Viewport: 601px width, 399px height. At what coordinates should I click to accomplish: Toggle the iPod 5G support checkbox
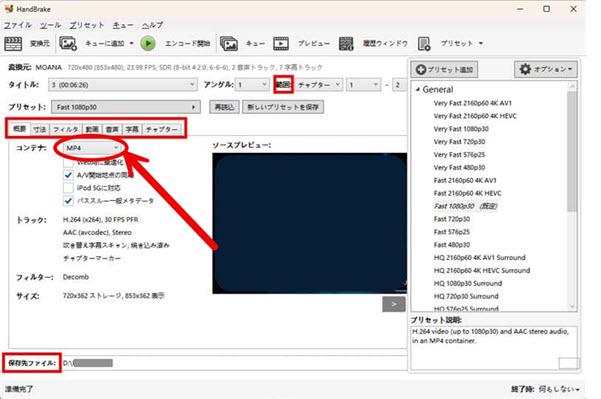tap(68, 188)
